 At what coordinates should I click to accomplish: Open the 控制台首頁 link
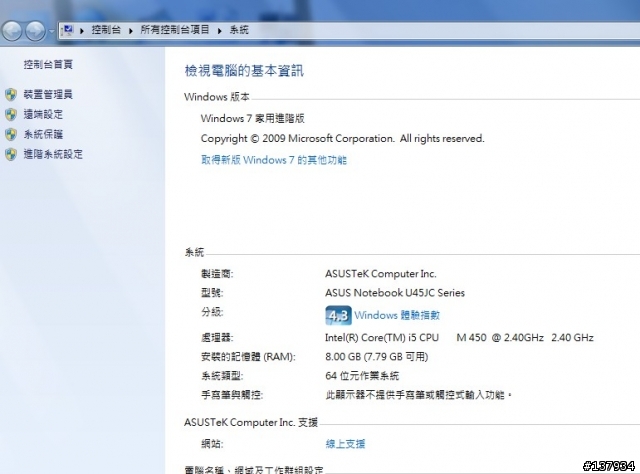pos(48,65)
